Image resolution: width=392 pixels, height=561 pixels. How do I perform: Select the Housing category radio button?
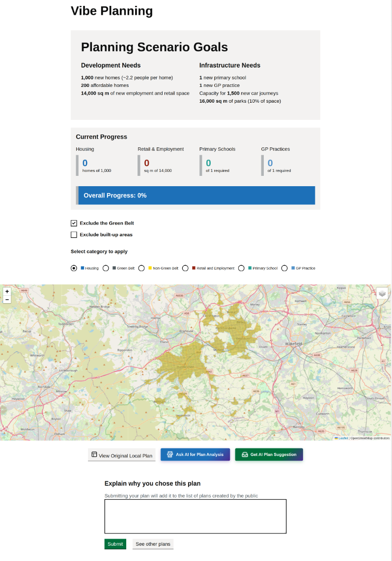pyautogui.click(x=74, y=268)
